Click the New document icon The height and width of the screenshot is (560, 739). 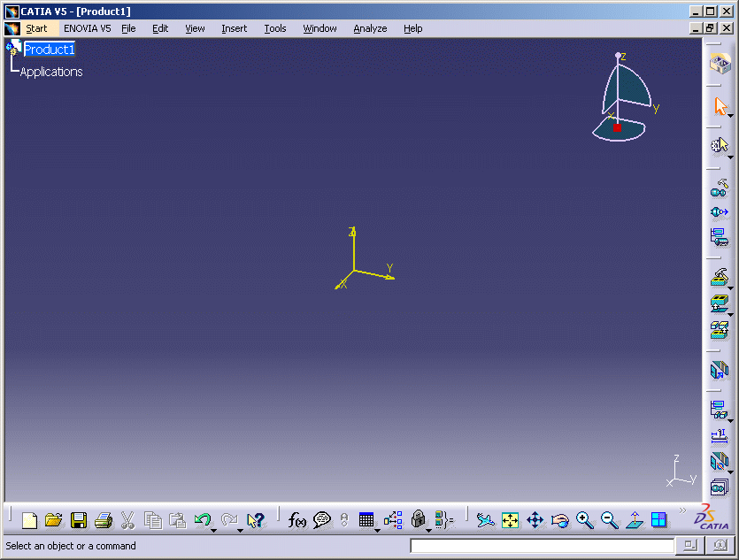tap(29, 520)
